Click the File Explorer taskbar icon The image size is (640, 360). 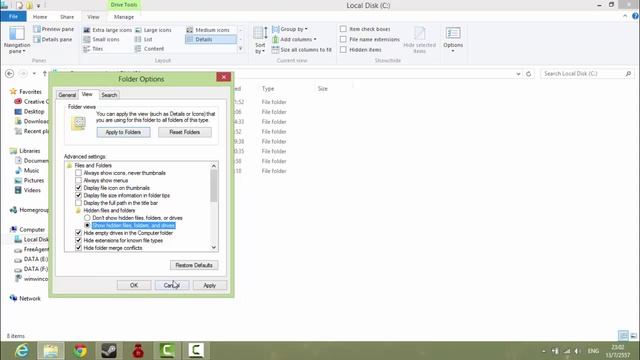point(51,351)
